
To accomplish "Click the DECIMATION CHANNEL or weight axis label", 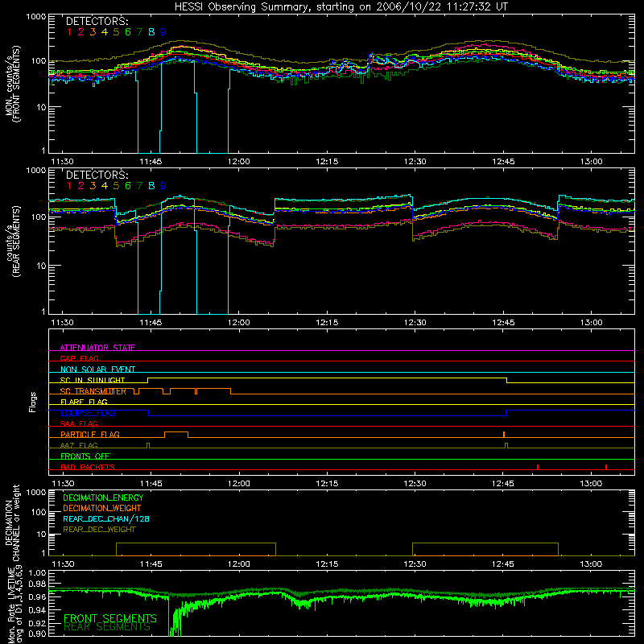I will pos(12,522).
